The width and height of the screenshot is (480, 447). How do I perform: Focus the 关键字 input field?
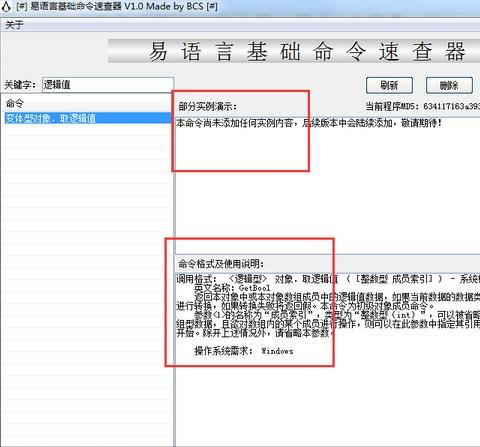[108, 85]
